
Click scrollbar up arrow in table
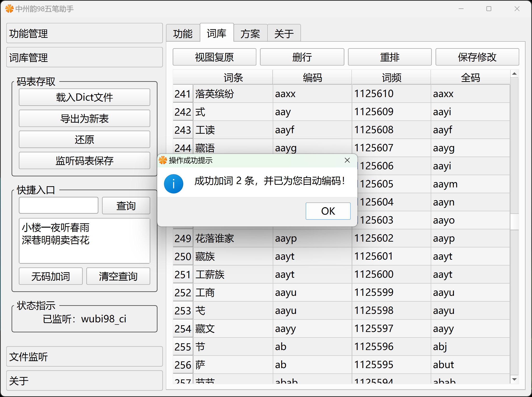[514, 74]
